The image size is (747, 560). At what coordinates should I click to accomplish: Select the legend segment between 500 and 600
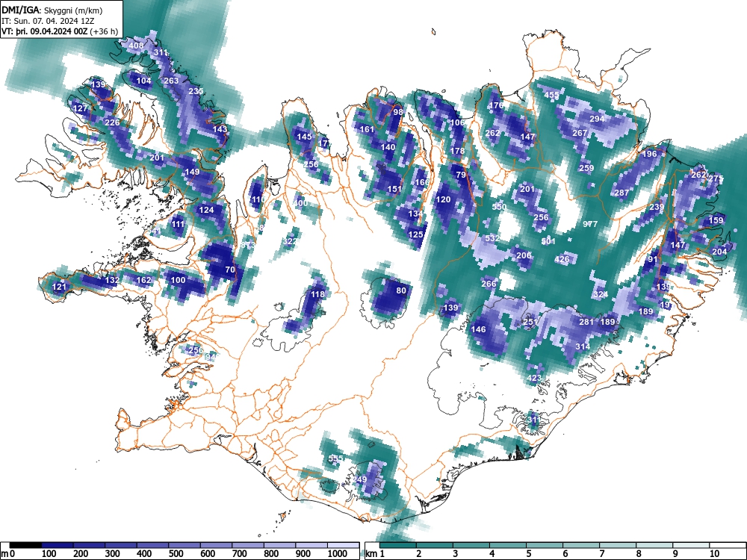pyautogui.click(x=185, y=545)
